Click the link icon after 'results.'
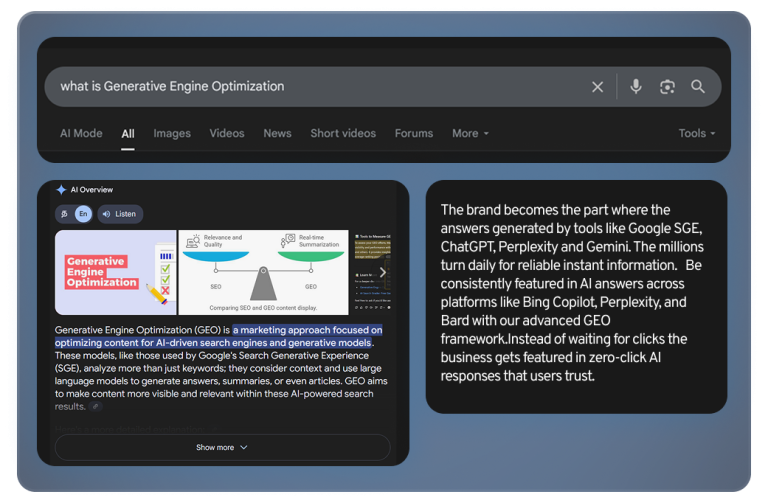This screenshot has width=768, height=503. [96, 407]
